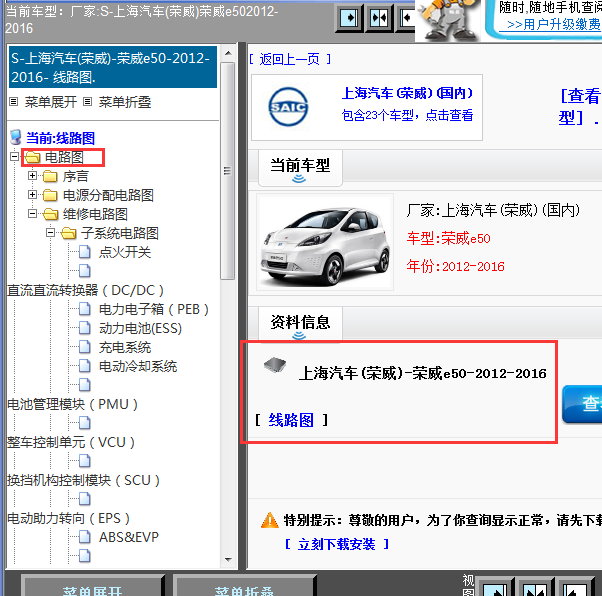Click the 电路图 folder icon

click(33, 157)
